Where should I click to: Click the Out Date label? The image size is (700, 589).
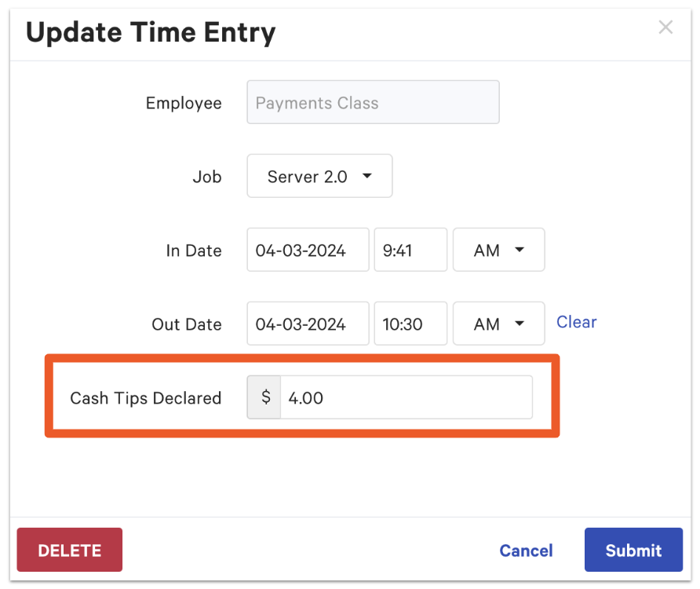(x=187, y=324)
